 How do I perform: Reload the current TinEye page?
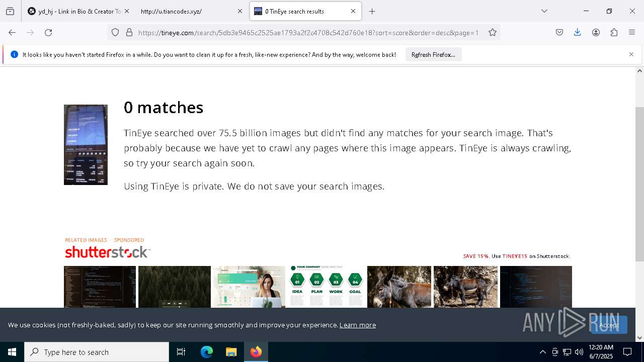pos(48,32)
